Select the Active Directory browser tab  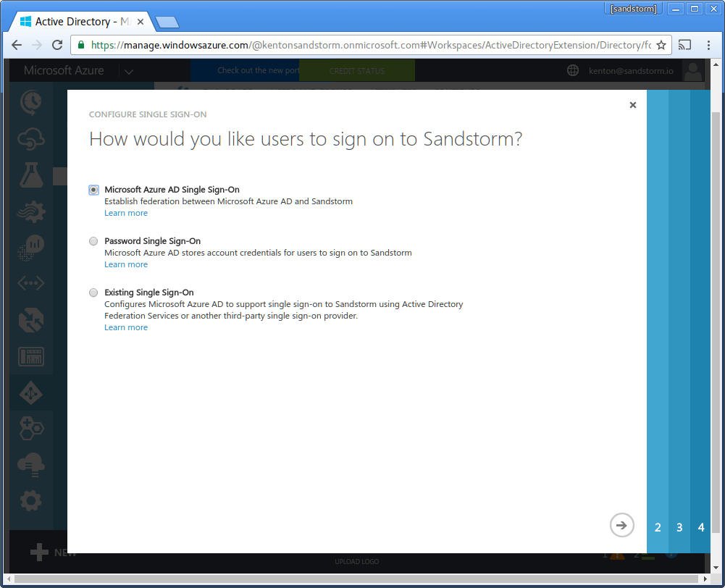(83, 22)
